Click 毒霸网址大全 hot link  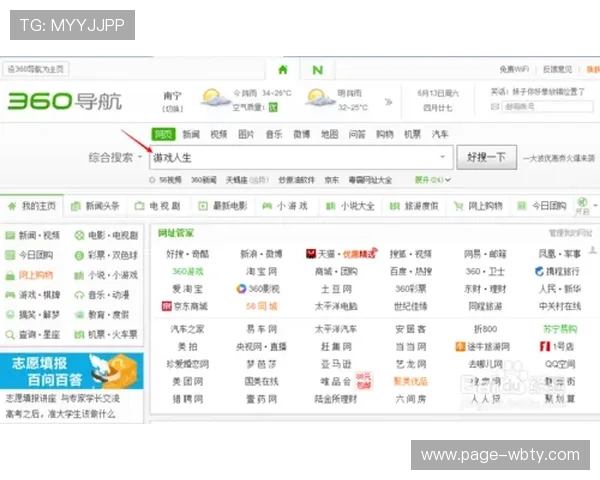point(370,180)
